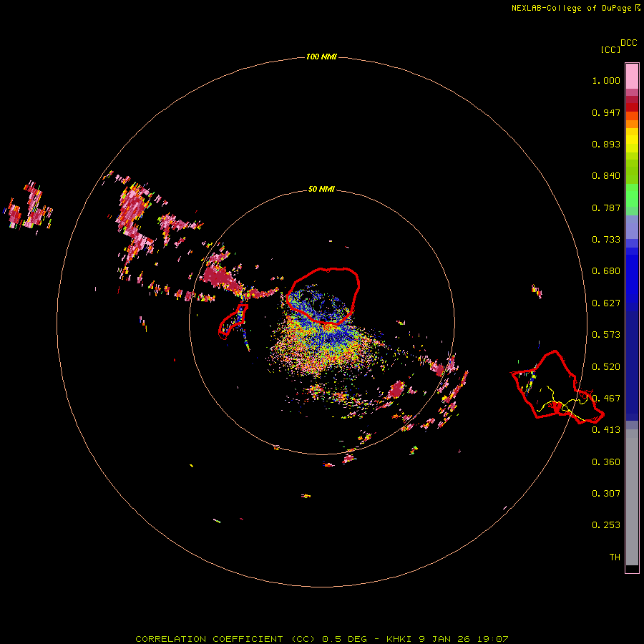This screenshot has height=644, width=644.
Task: Click the 0.307 legend value
Action: 606,493
